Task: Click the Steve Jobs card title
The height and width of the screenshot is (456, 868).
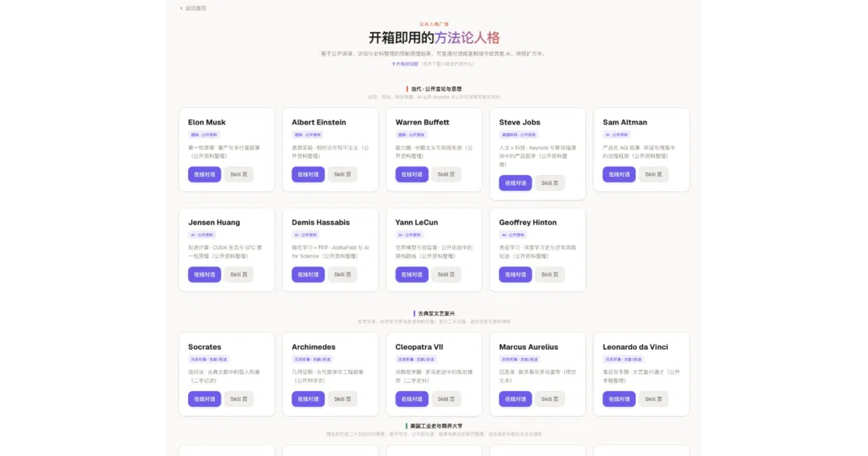Action: click(x=519, y=122)
